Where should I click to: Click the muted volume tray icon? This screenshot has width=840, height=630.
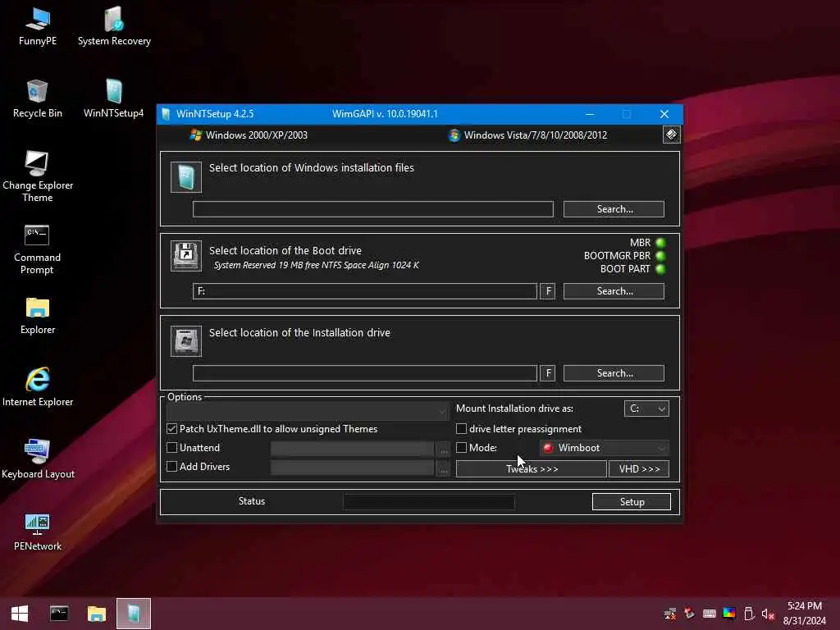pyautogui.click(x=768, y=614)
